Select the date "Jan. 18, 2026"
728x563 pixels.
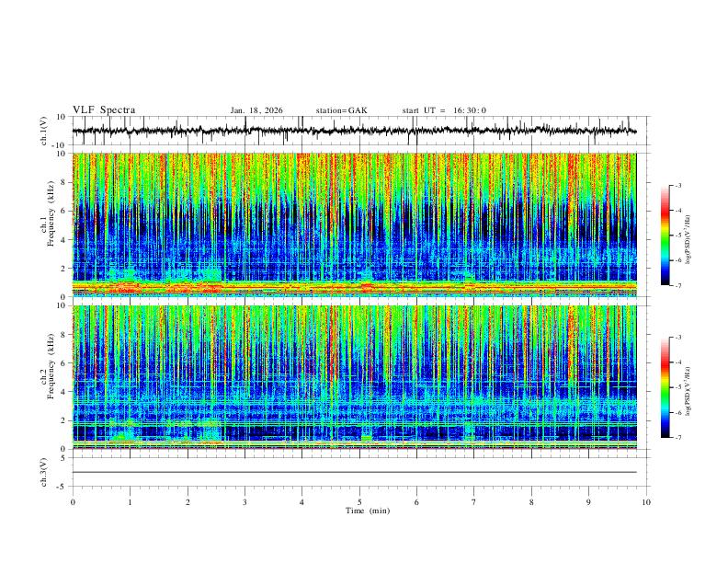256,110
